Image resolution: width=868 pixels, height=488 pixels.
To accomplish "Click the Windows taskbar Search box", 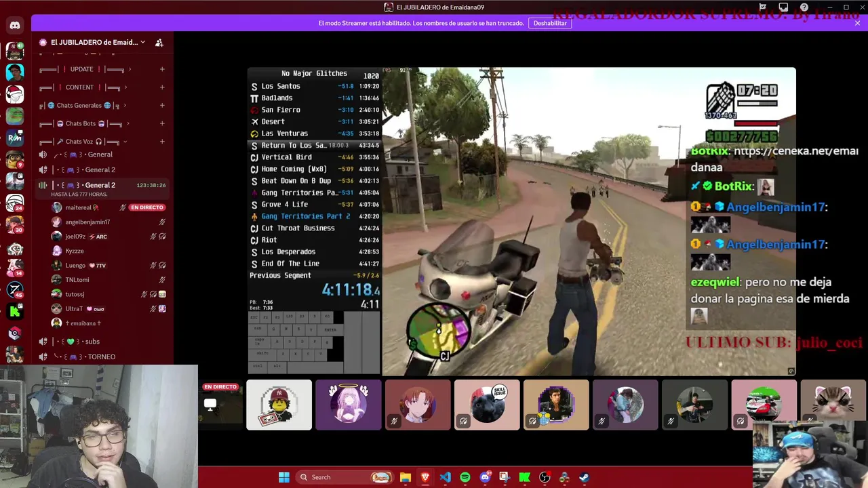I will [346, 477].
